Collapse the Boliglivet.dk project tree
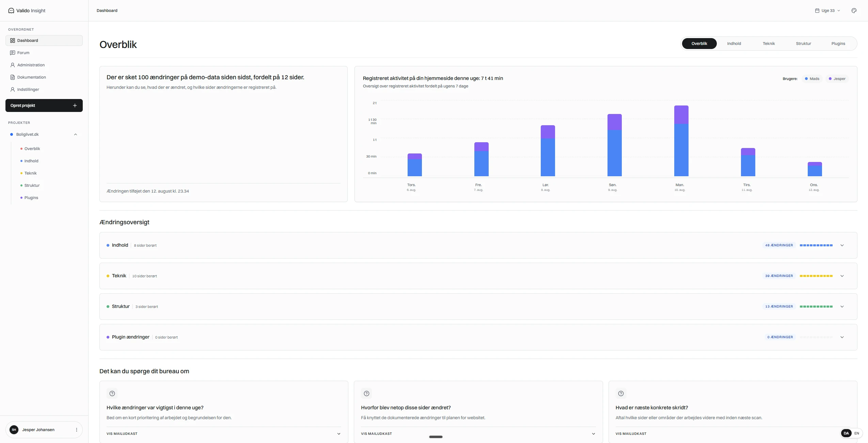Image resolution: width=868 pixels, height=443 pixels. coord(76,134)
